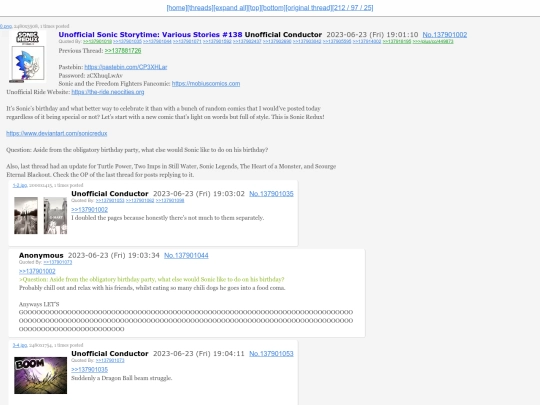Jump to [bottom] of the thread
Viewport: 540px width, 405px height.
273,8
